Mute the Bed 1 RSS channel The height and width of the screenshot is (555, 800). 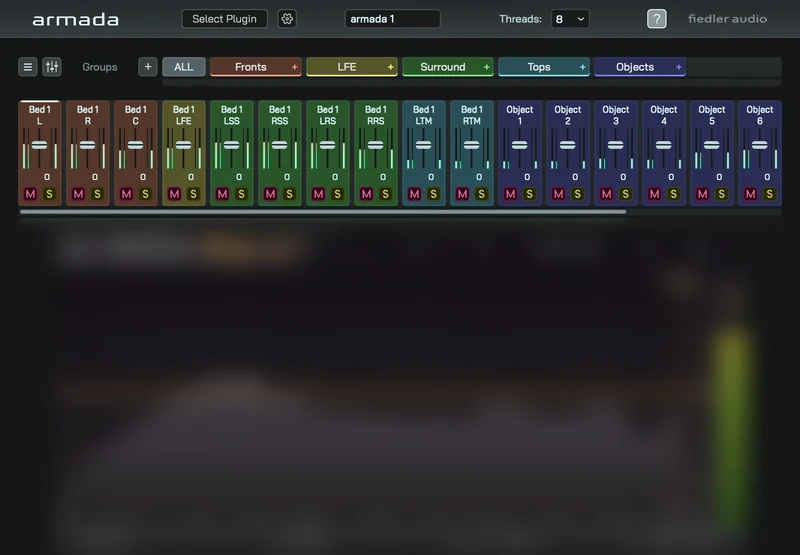270,194
